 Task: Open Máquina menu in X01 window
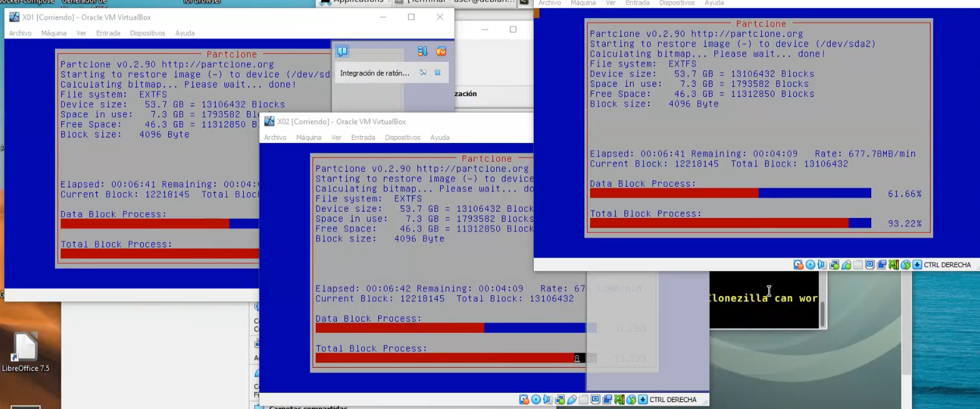(54, 33)
